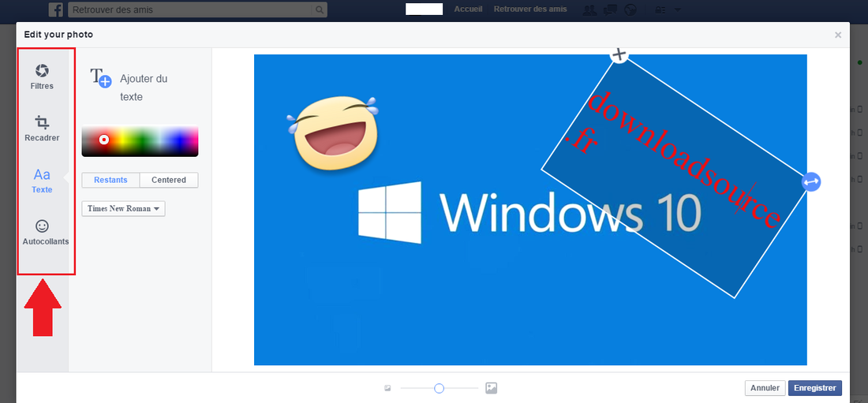Click the Facebook logo in top bar
The height and width of the screenshot is (403, 868).
[x=55, y=9]
